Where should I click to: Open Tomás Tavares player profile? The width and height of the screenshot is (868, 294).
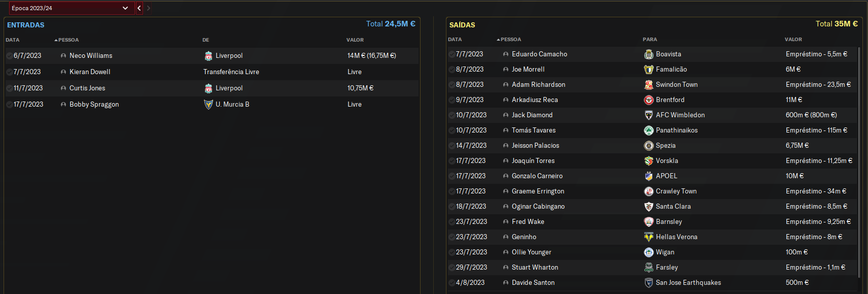(x=534, y=130)
